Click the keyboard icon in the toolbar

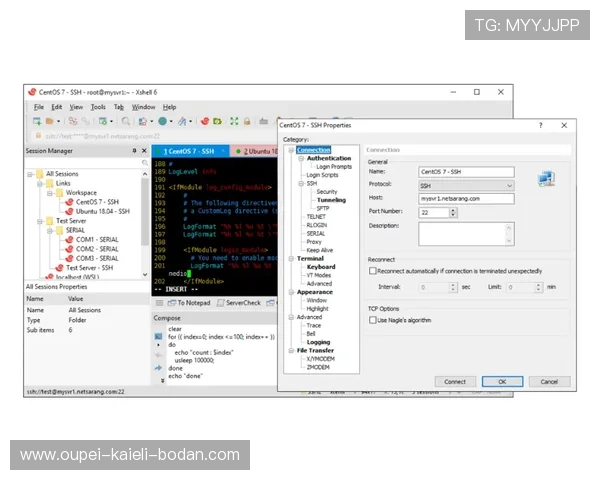[x=263, y=121]
